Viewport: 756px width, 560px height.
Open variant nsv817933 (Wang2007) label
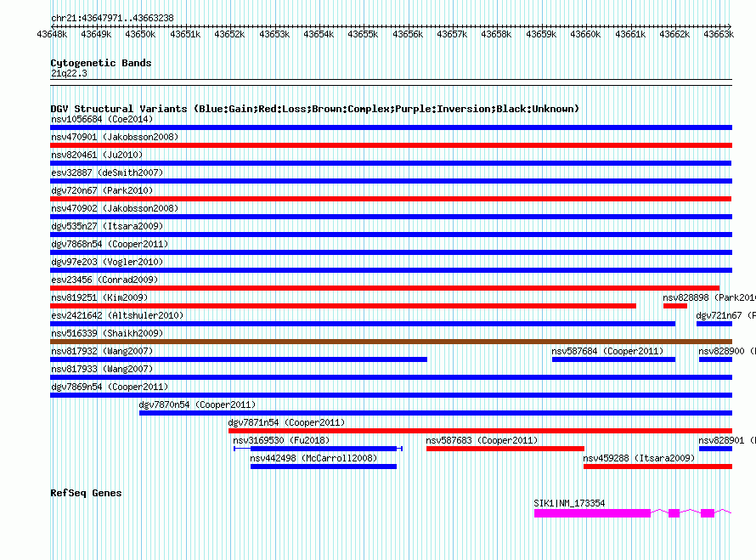click(102, 369)
